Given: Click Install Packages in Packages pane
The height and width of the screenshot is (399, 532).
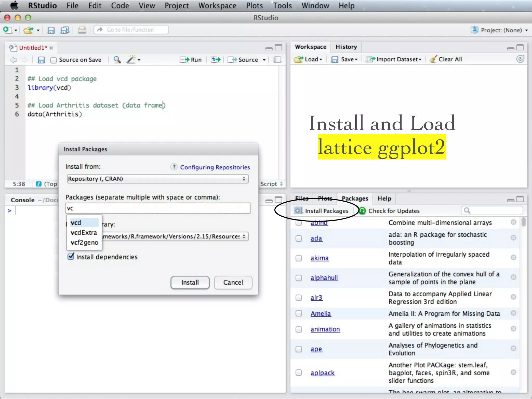Looking at the screenshot, I should pyautogui.click(x=321, y=211).
